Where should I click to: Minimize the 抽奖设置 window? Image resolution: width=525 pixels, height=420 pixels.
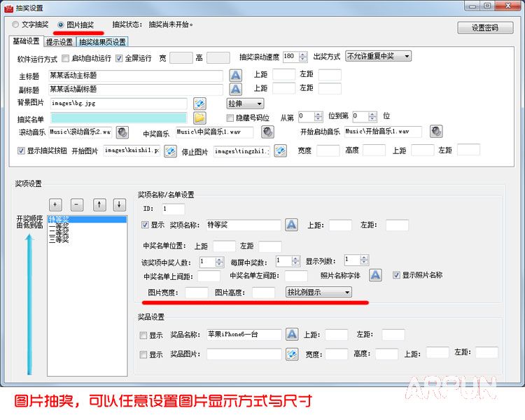472,6
